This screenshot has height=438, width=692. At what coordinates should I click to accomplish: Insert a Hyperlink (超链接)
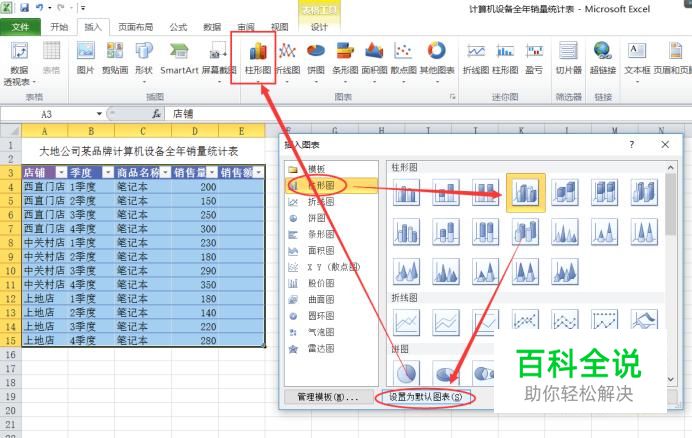pos(603,57)
